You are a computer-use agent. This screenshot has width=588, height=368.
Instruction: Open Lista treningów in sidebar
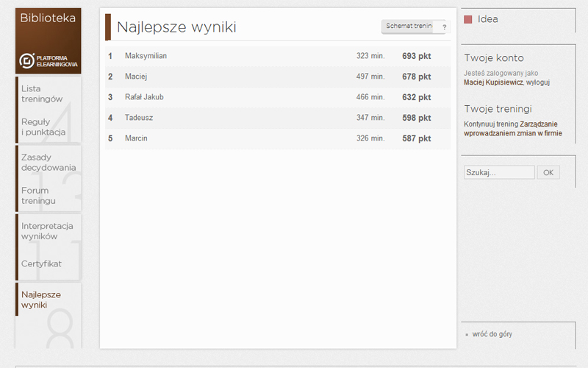pyautogui.click(x=42, y=94)
